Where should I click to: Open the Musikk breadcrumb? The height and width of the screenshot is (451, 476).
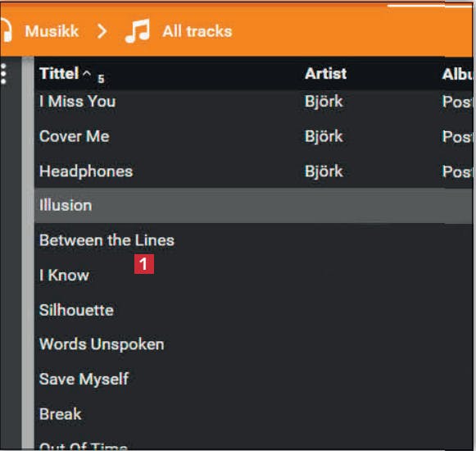click(x=52, y=31)
